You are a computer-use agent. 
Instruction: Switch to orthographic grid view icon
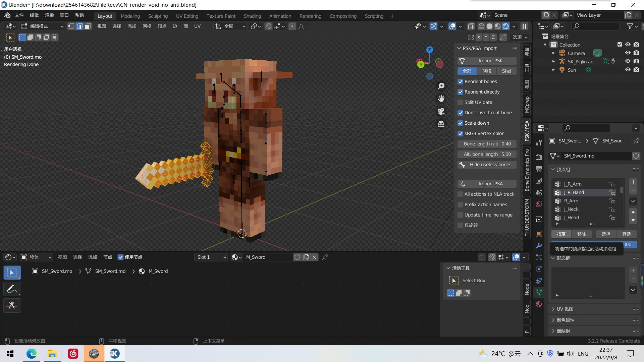click(441, 124)
